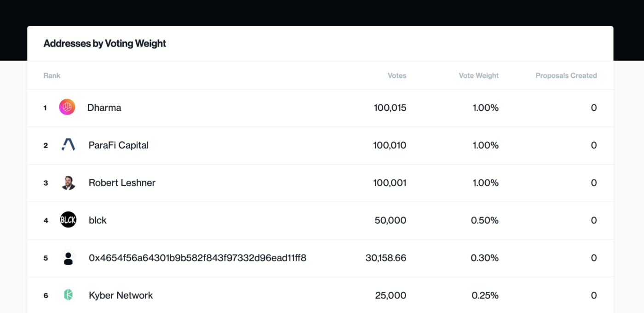The height and width of the screenshot is (313, 644).
Task: Click the Rank column header
Action: [52, 75]
